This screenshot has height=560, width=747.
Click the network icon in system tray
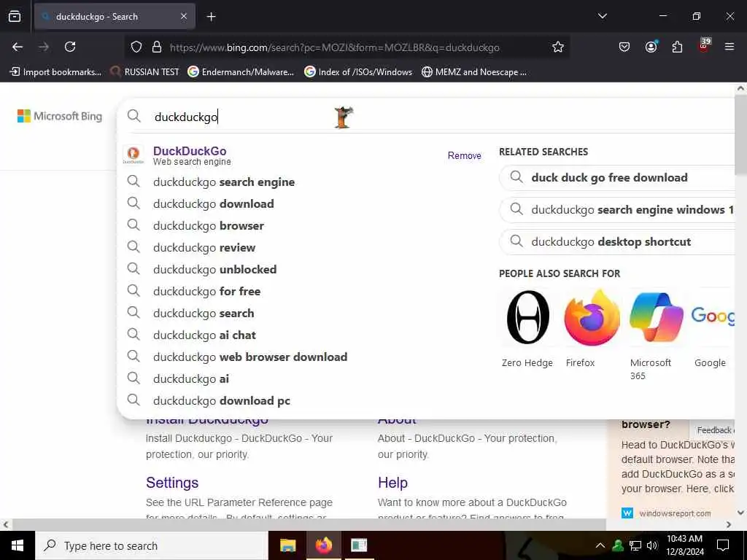(635, 545)
